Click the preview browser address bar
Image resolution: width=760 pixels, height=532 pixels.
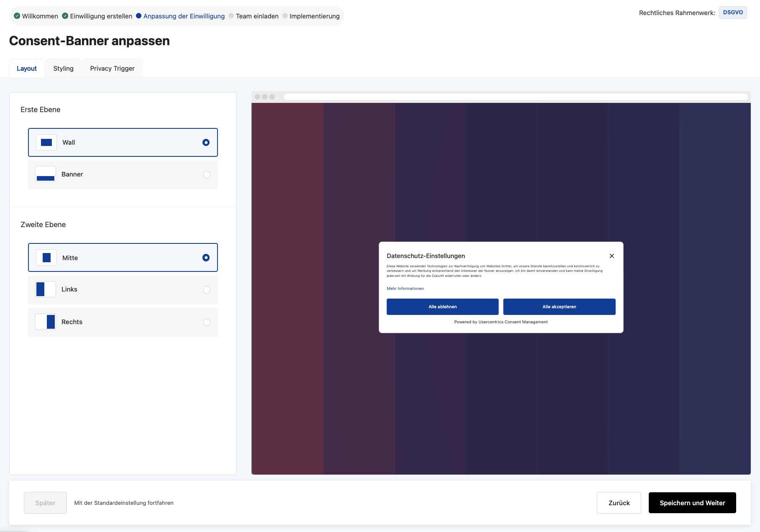(x=515, y=97)
